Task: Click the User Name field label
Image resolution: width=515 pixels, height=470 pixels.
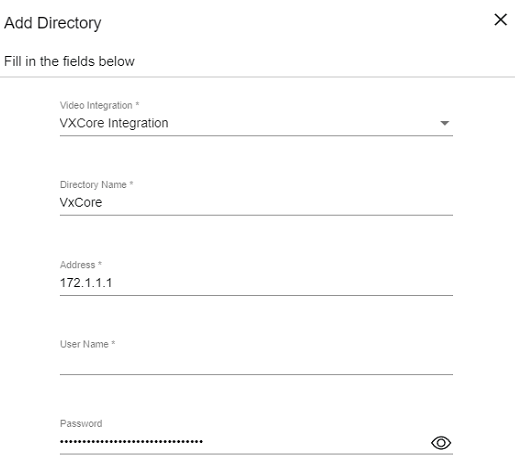Action: pyautogui.click(x=84, y=344)
